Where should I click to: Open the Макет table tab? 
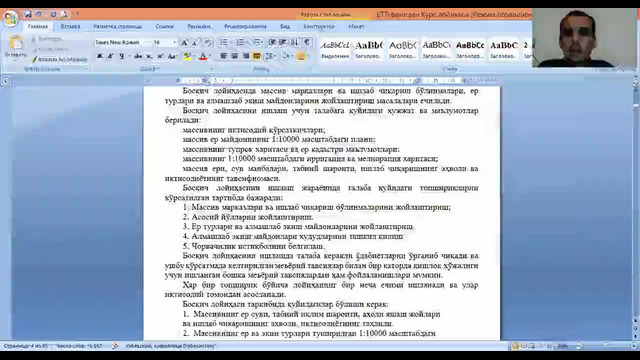point(356,27)
